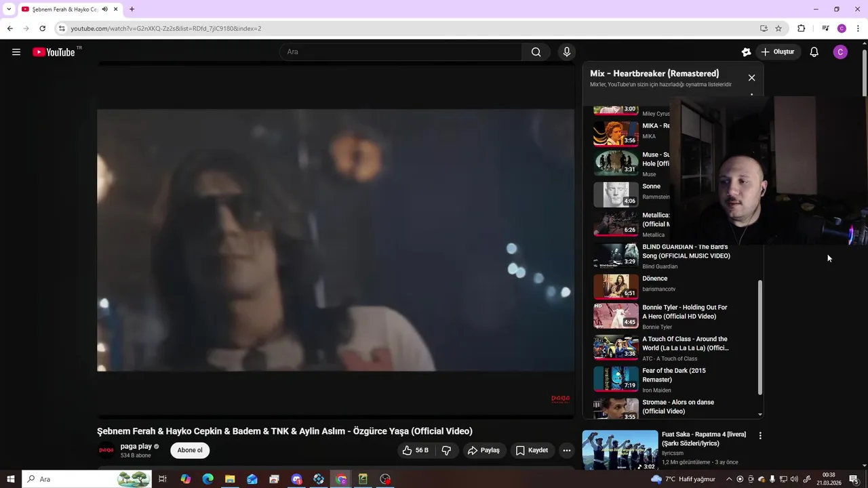The width and height of the screenshot is (868, 488).
Task: Select the Muse playlist thumbnail
Action: tap(616, 163)
